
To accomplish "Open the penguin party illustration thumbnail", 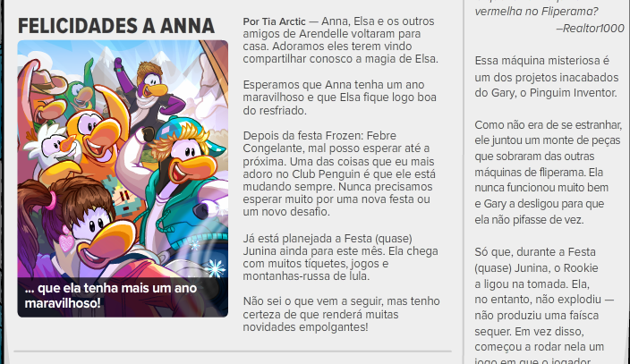I will (x=123, y=178).
